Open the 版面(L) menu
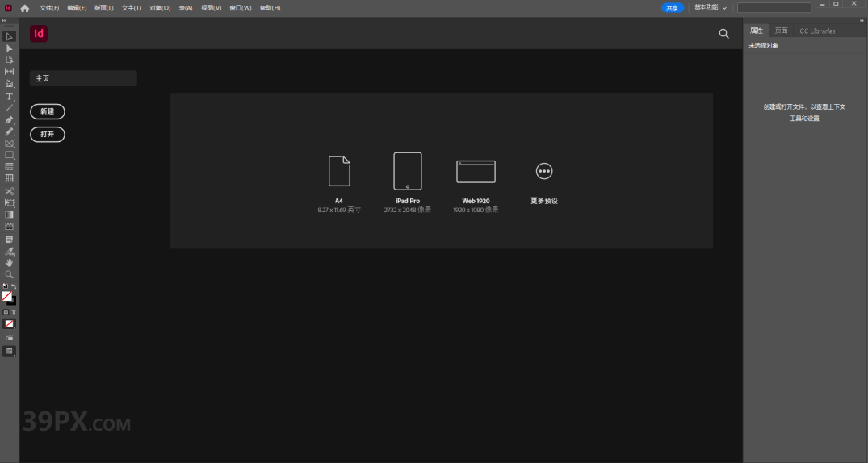Image resolution: width=868 pixels, height=463 pixels. (x=104, y=8)
